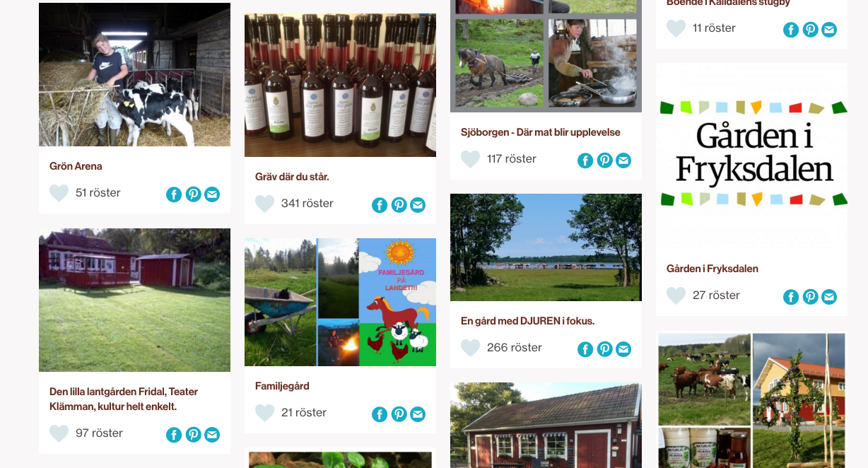868x468 pixels.
Task: Heart the En gård med DJUREN entry
Action: tap(471, 348)
